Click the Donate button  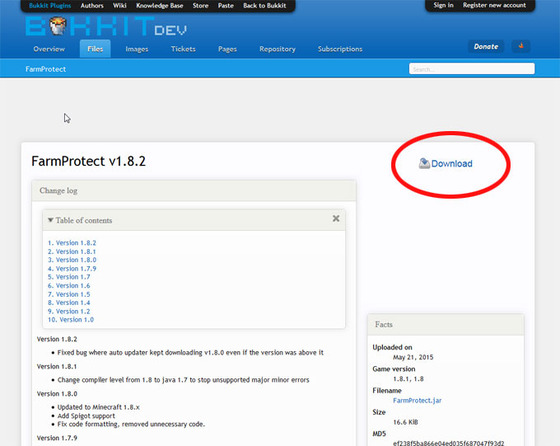(x=486, y=46)
